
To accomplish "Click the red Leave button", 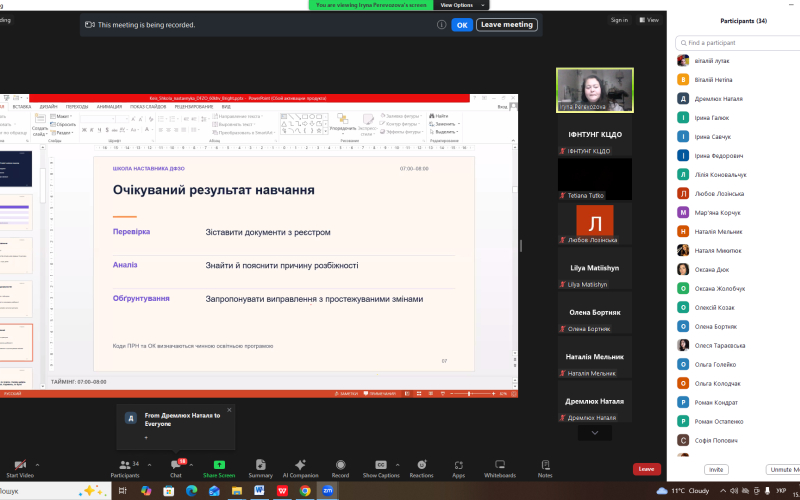I will (x=646, y=469).
